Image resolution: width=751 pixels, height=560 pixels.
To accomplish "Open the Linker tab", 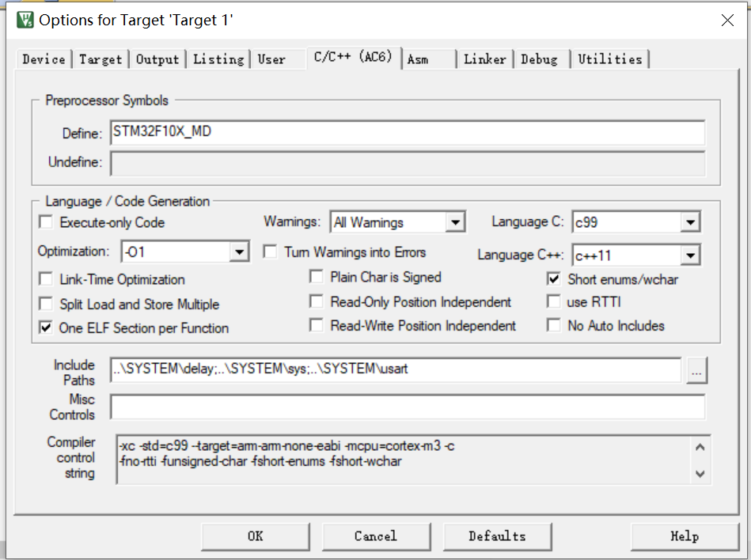I will 484,59.
